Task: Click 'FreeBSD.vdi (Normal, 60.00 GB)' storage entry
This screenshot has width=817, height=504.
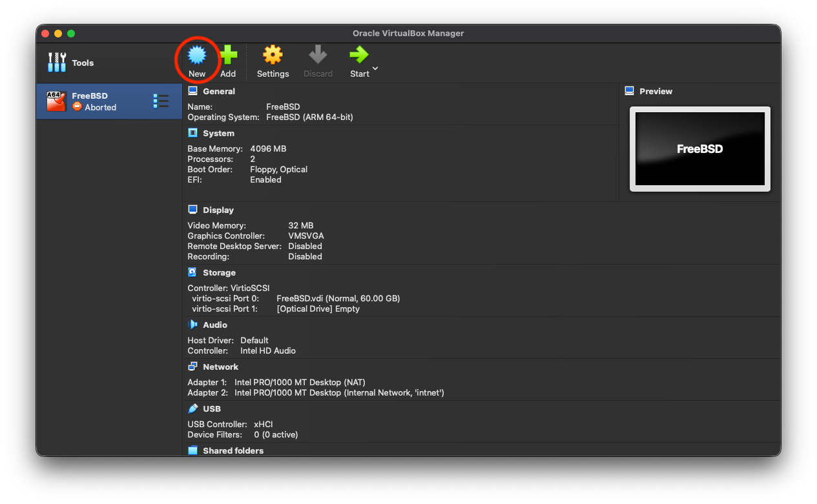Action: click(x=338, y=299)
